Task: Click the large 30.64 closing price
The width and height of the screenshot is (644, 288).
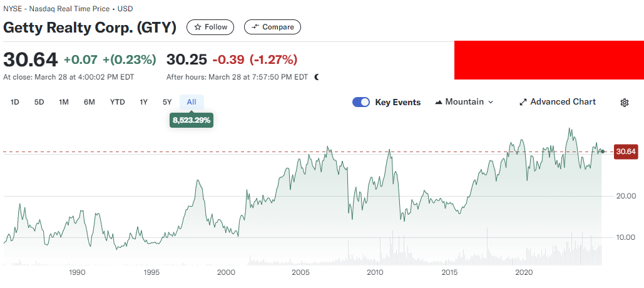Action: [x=31, y=60]
